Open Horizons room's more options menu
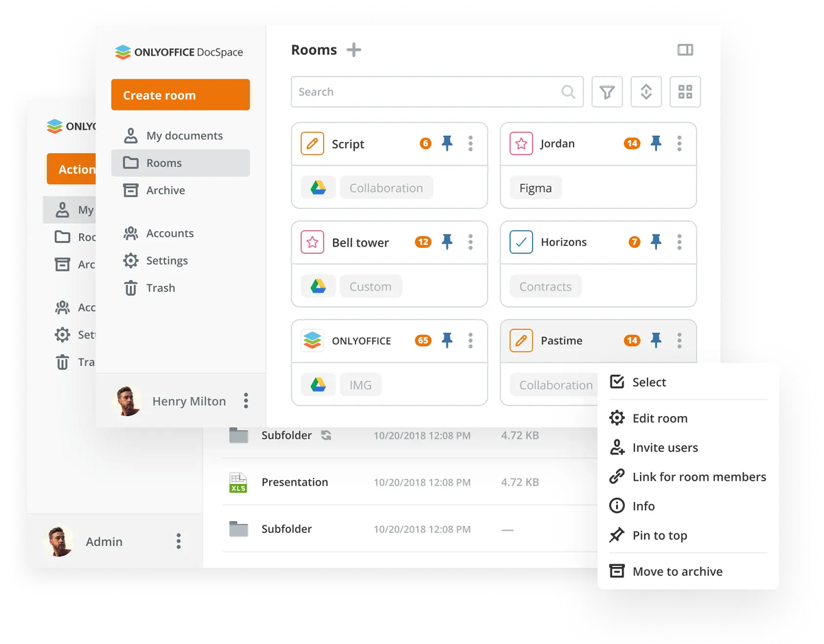Image resolution: width=824 pixels, height=644 pixels. pos(679,242)
